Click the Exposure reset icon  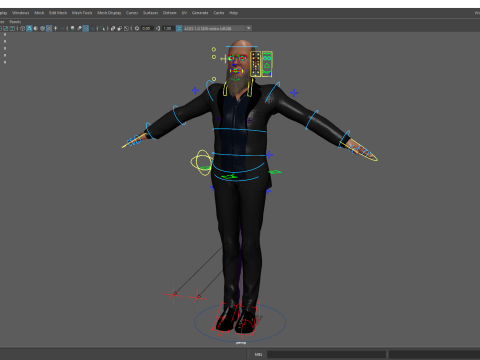[x=137, y=28]
